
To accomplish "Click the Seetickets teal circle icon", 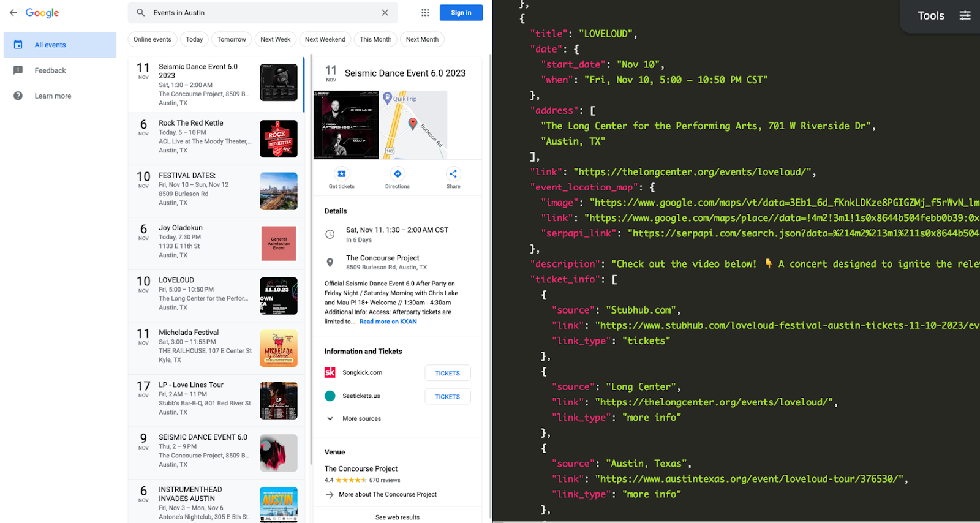I will (330, 396).
